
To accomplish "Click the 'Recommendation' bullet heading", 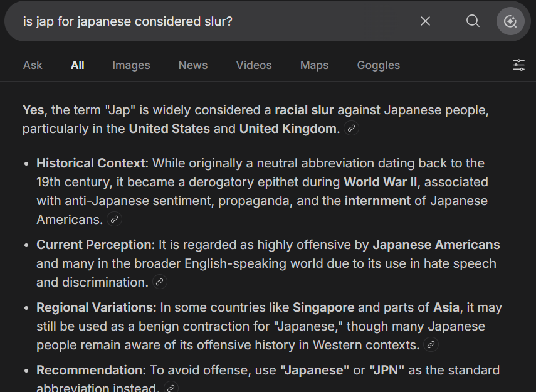I will pyautogui.click(x=90, y=370).
